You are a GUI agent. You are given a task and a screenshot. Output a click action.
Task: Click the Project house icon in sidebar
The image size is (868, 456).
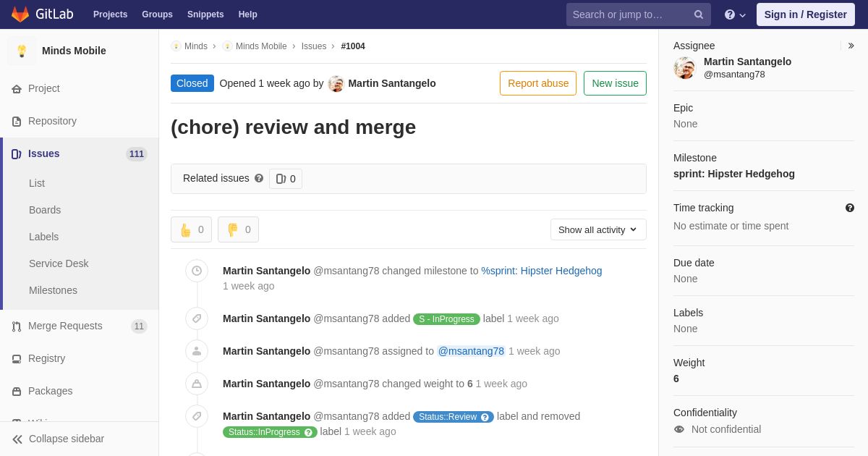pyautogui.click(x=17, y=89)
